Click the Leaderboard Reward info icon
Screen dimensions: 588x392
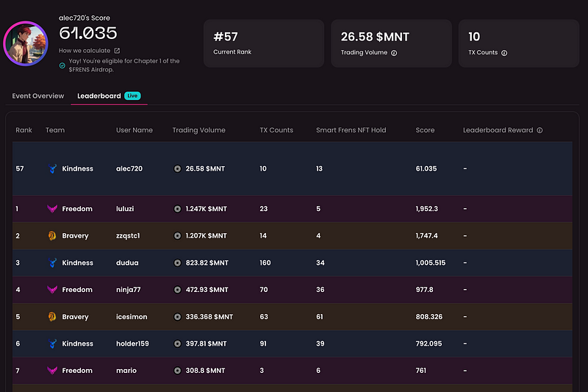[539, 130]
